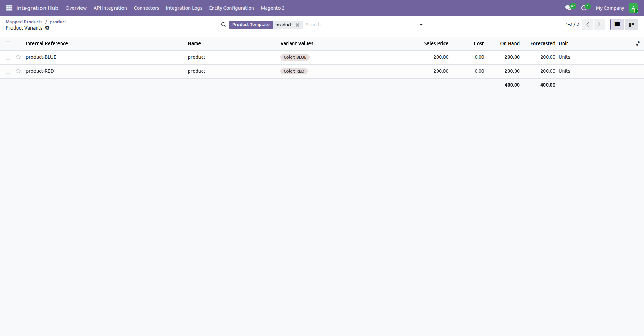644x336 pixels.
Task: Select the product-RED row checkbox
Action: [8, 71]
